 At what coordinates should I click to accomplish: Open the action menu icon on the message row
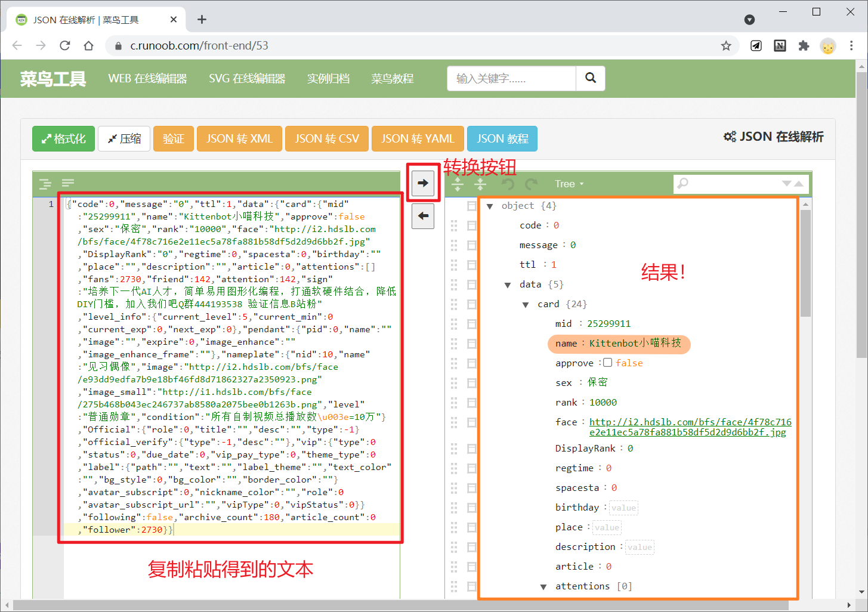coord(472,245)
